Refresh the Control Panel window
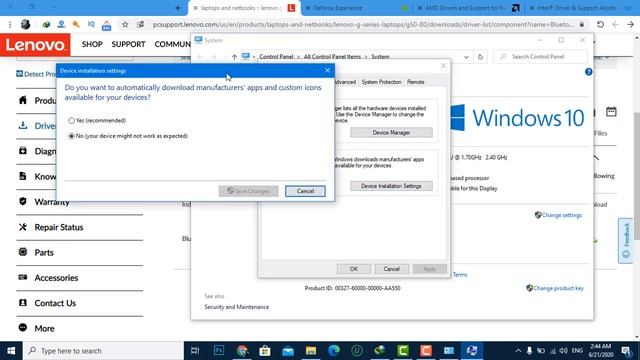 tap(480, 57)
